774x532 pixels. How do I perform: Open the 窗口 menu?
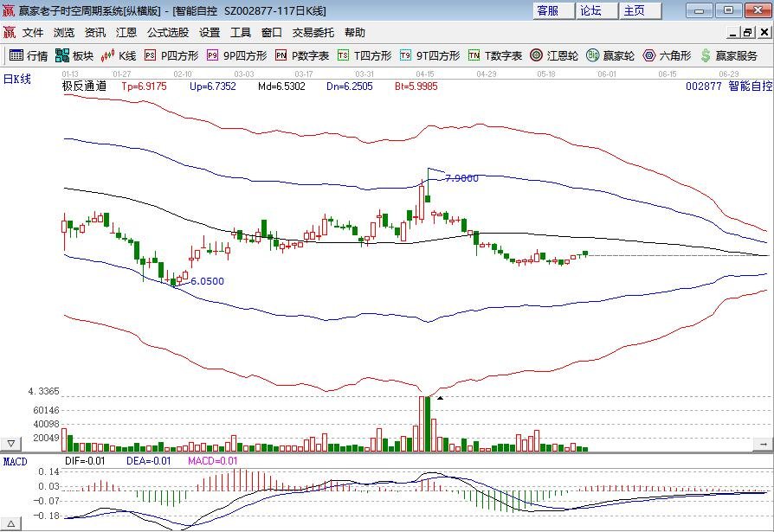click(272, 33)
